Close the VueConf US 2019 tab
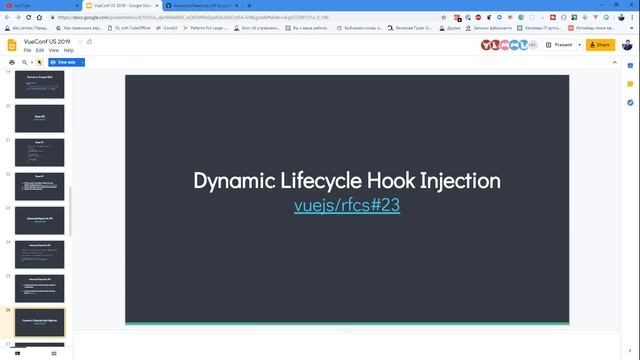The height and width of the screenshot is (360, 640). point(157,6)
